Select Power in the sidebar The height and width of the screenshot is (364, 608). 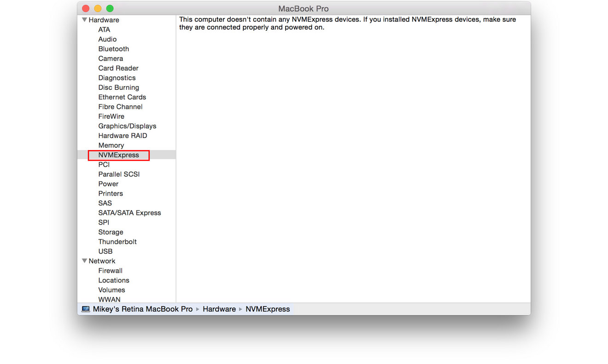108,184
